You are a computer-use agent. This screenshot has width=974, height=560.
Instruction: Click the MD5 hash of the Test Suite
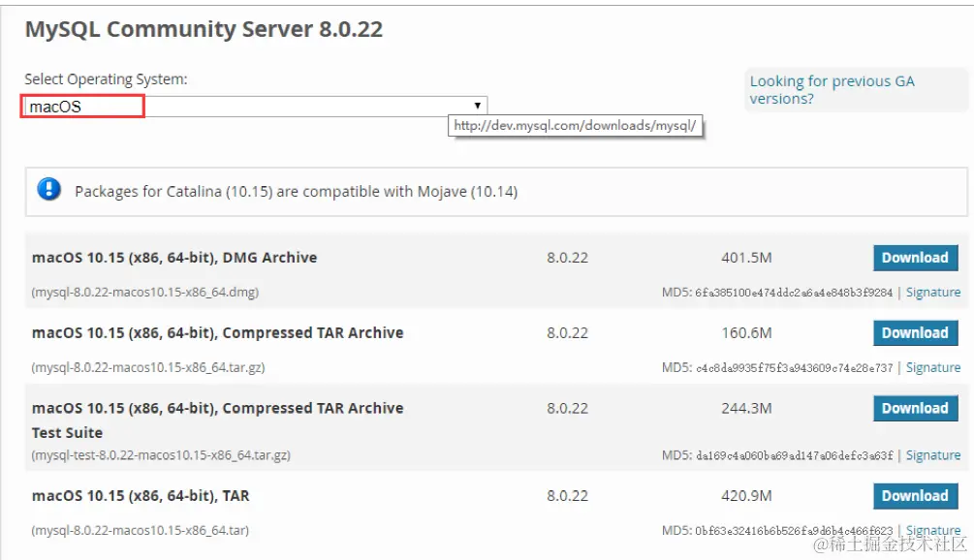point(795,455)
